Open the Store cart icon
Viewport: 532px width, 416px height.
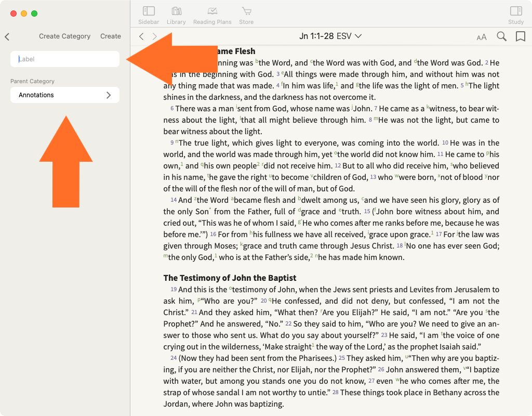coord(246,15)
